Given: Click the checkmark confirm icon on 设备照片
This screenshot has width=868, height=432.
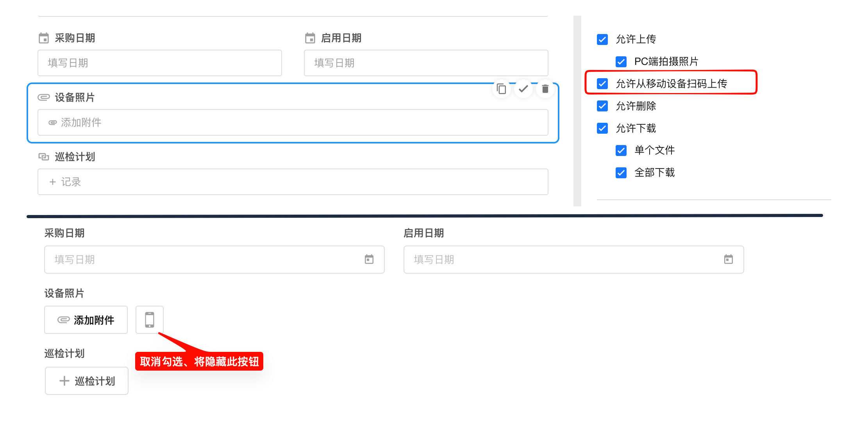Looking at the screenshot, I should (x=523, y=89).
